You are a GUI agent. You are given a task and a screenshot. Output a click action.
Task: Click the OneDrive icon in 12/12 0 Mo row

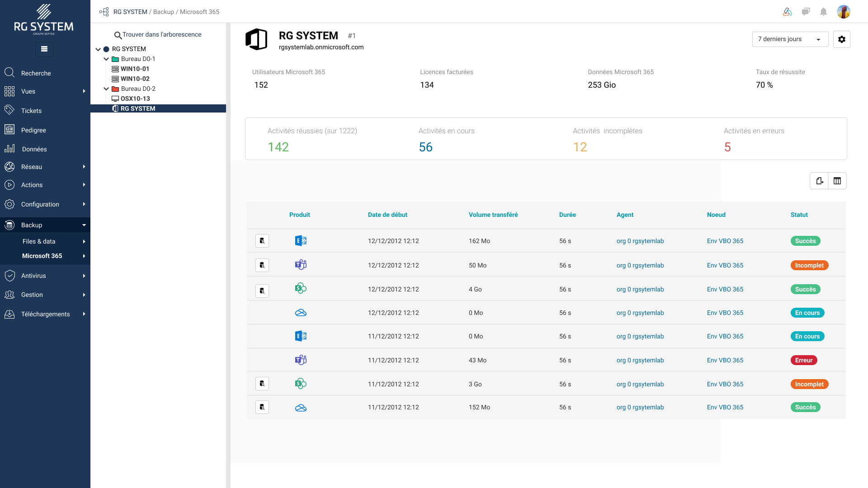301,313
